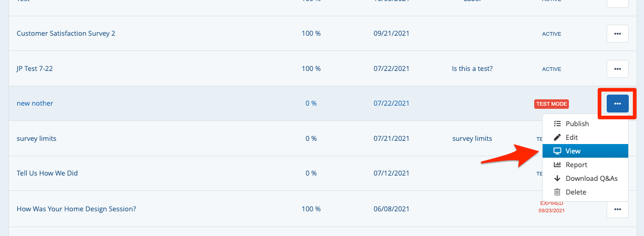Click the "Is this a test?" label

(472, 69)
